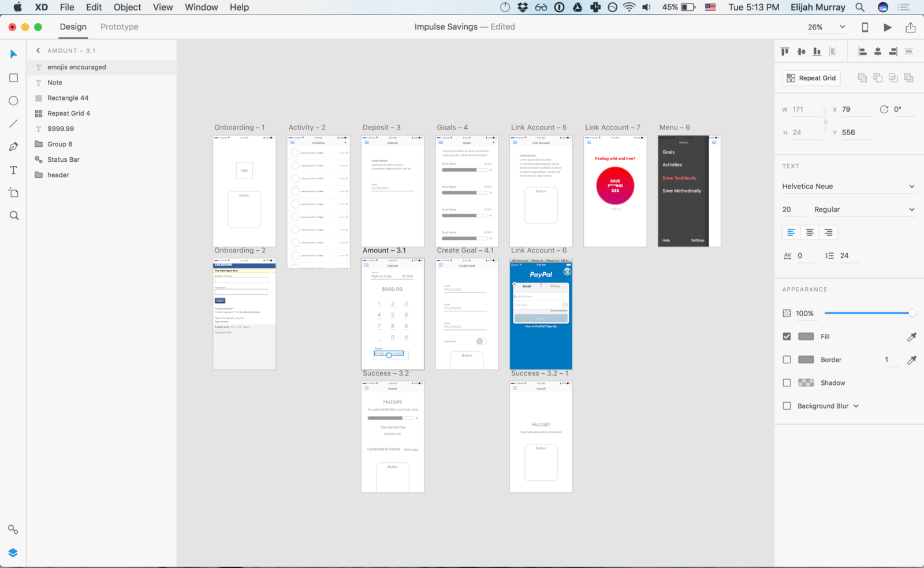Switch to the Prototype tab
Screen dimensions: 924x568
point(120,27)
